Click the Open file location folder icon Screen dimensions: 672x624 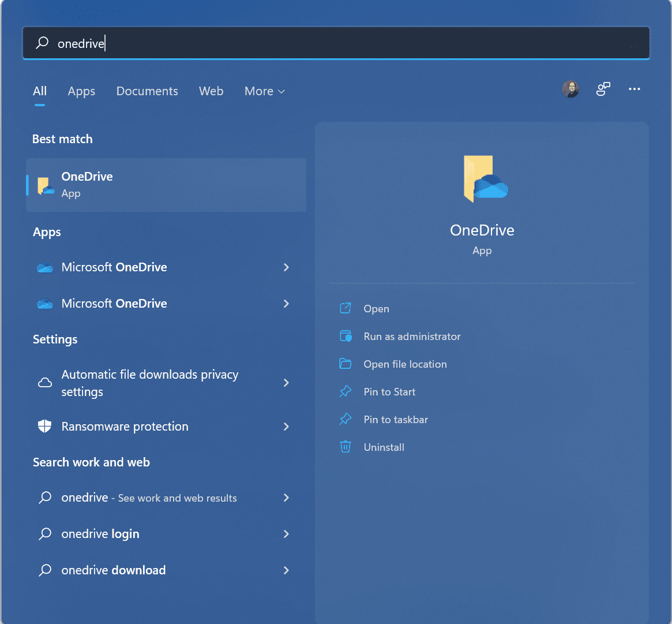pos(345,364)
